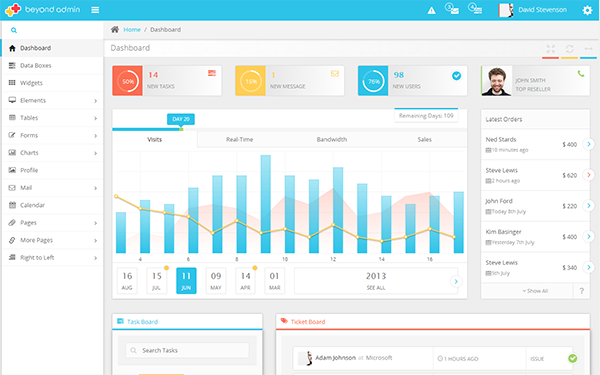Image resolution: width=600 pixels, height=375 pixels.
Task: Click the 15% progress circle
Action: tap(251, 81)
